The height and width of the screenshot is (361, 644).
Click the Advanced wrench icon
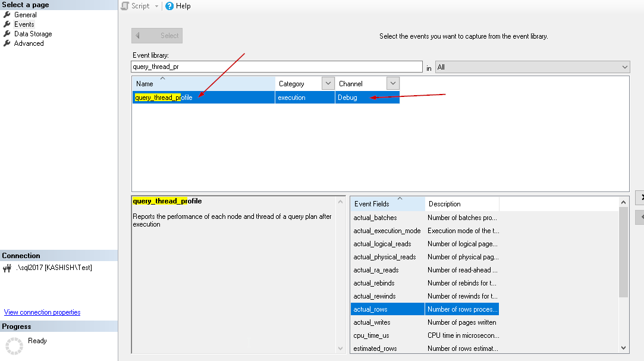click(7, 43)
